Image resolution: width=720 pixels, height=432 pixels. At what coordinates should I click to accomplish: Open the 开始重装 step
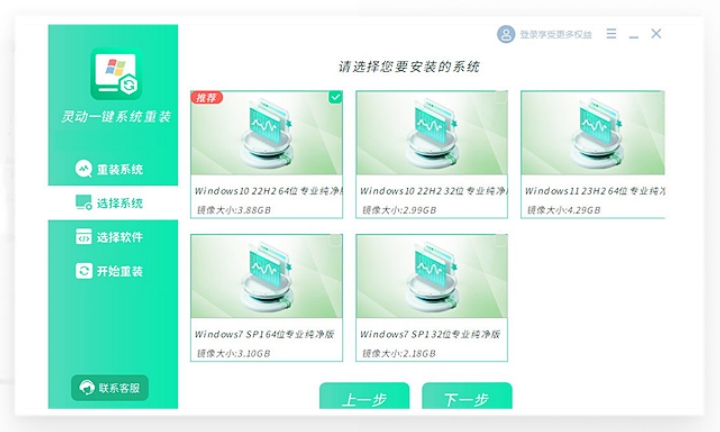click(113, 271)
